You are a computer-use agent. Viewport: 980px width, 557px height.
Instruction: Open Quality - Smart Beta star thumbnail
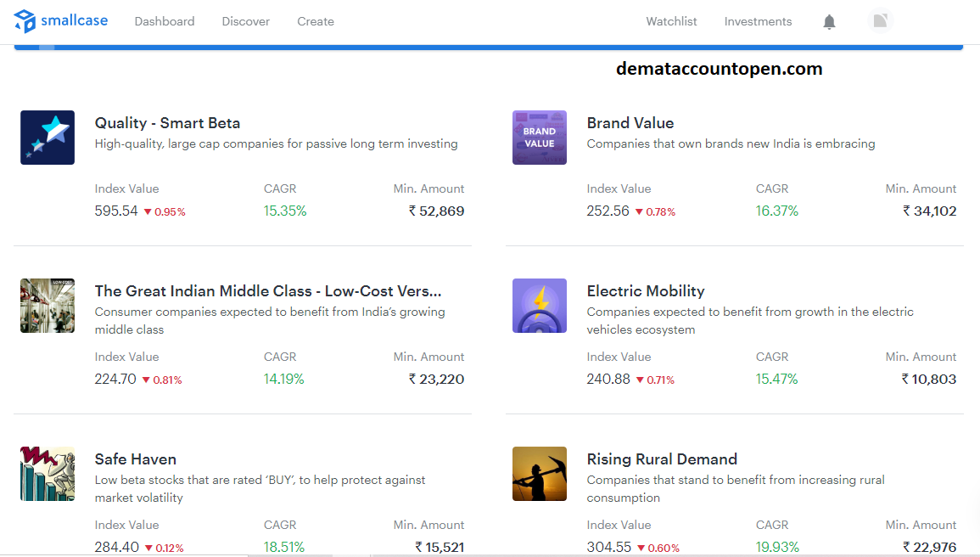48,138
